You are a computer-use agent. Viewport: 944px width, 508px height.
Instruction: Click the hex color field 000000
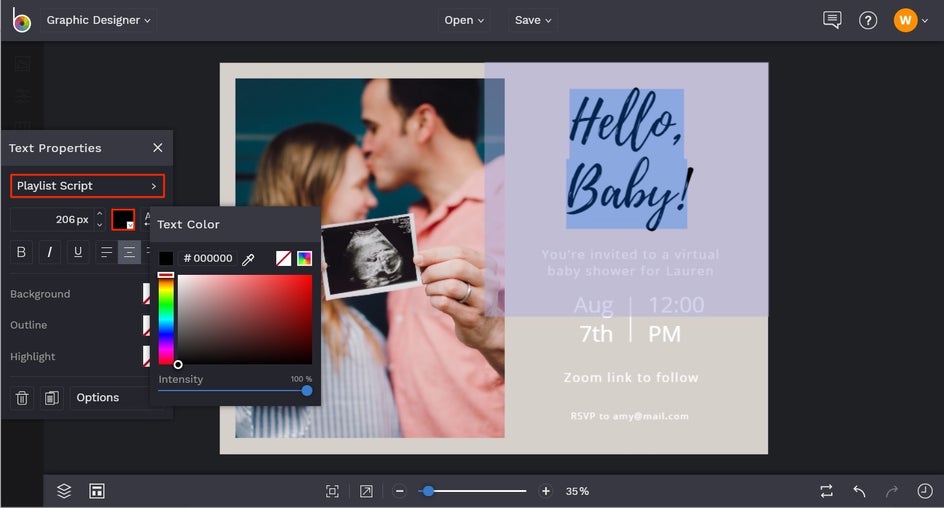pyautogui.click(x=208, y=258)
